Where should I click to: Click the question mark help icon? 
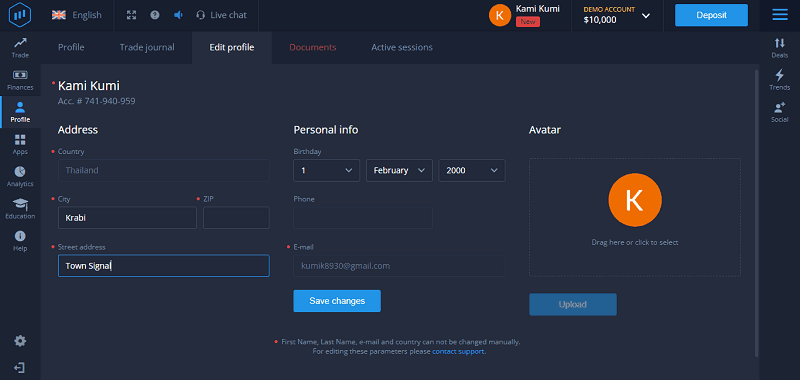(155, 15)
